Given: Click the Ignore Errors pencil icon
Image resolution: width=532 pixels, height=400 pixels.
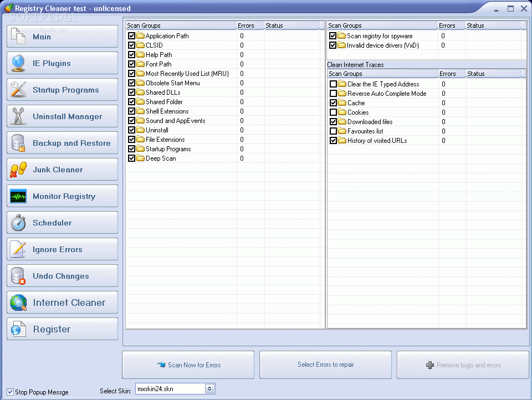Looking at the screenshot, I should coord(18,249).
